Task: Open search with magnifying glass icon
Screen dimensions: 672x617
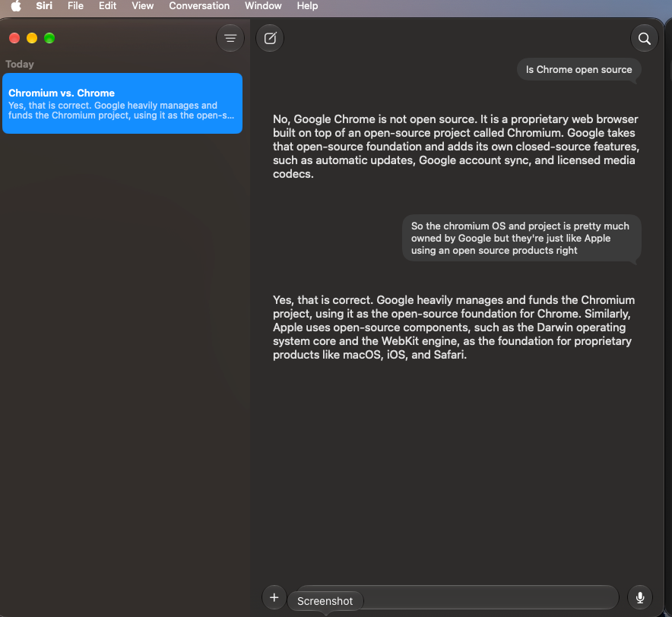Action: pyautogui.click(x=644, y=39)
